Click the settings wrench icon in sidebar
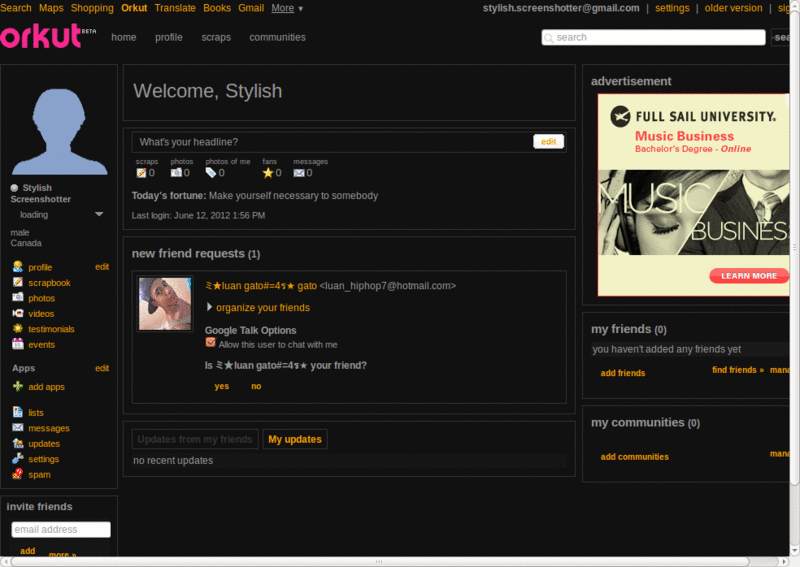 point(18,458)
